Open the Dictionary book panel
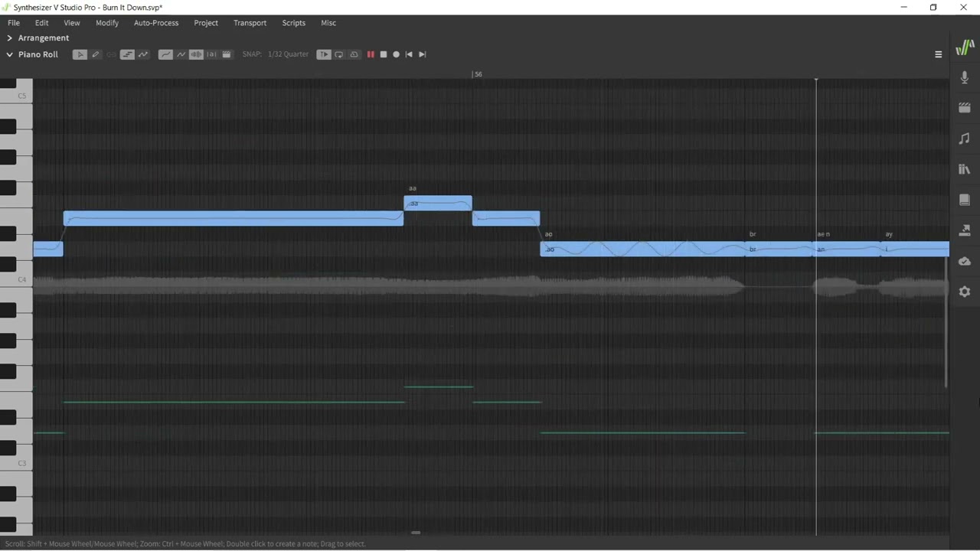980x551 pixels. point(965,200)
